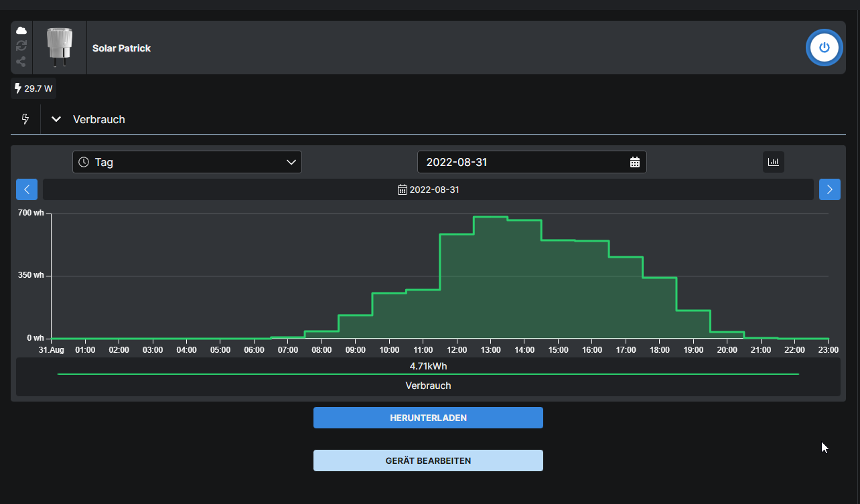
Task: Click the Solar Patrick device name
Action: click(x=121, y=48)
